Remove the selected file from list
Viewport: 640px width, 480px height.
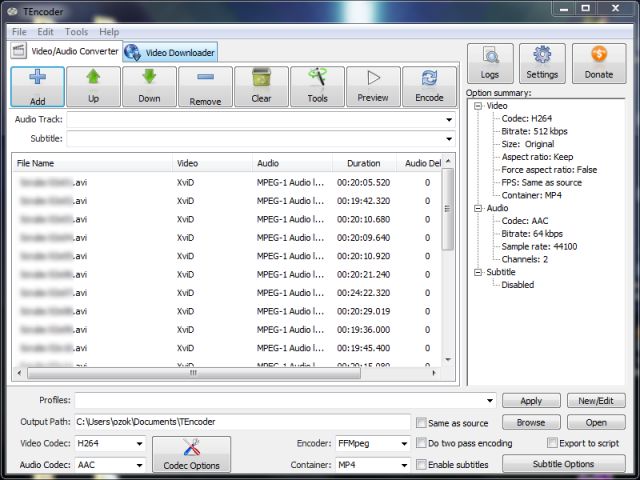coord(205,87)
